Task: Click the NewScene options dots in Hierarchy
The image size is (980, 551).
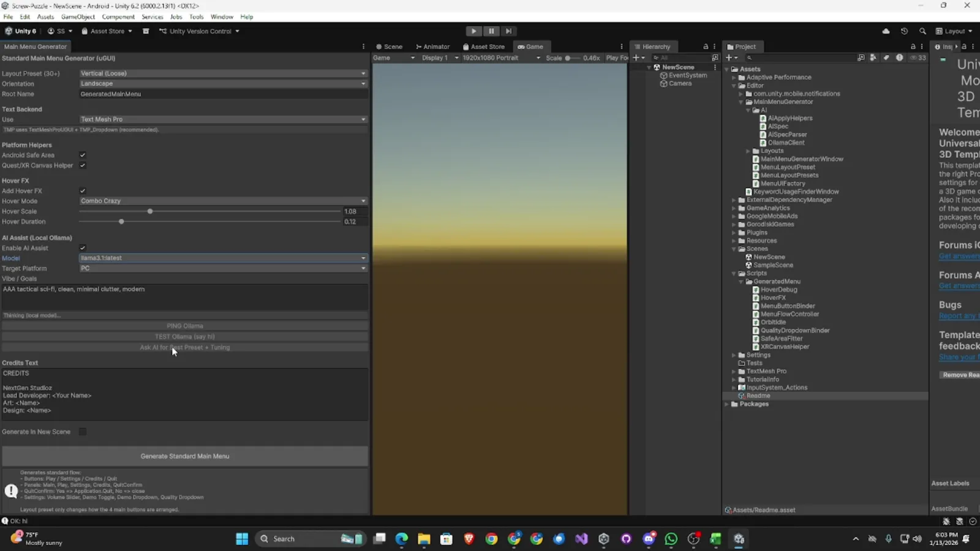Action: click(x=715, y=67)
